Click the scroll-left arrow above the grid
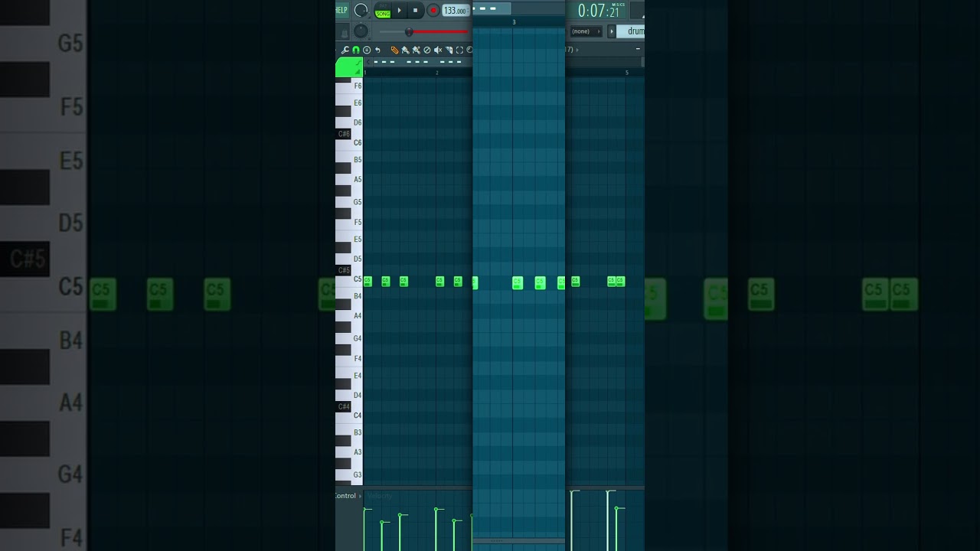Image resolution: width=980 pixels, height=551 pixels. tap(369, 62)
